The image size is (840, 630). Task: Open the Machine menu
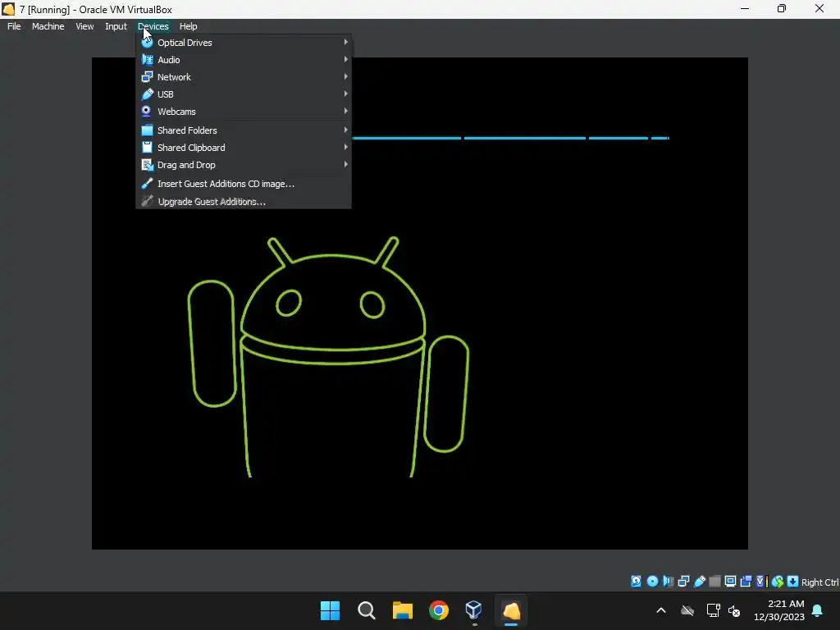tap(48, 26)
